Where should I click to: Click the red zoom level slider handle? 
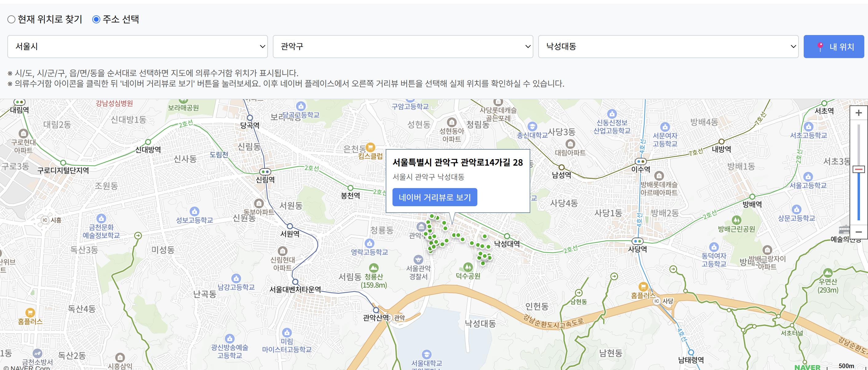pos(858,169)
